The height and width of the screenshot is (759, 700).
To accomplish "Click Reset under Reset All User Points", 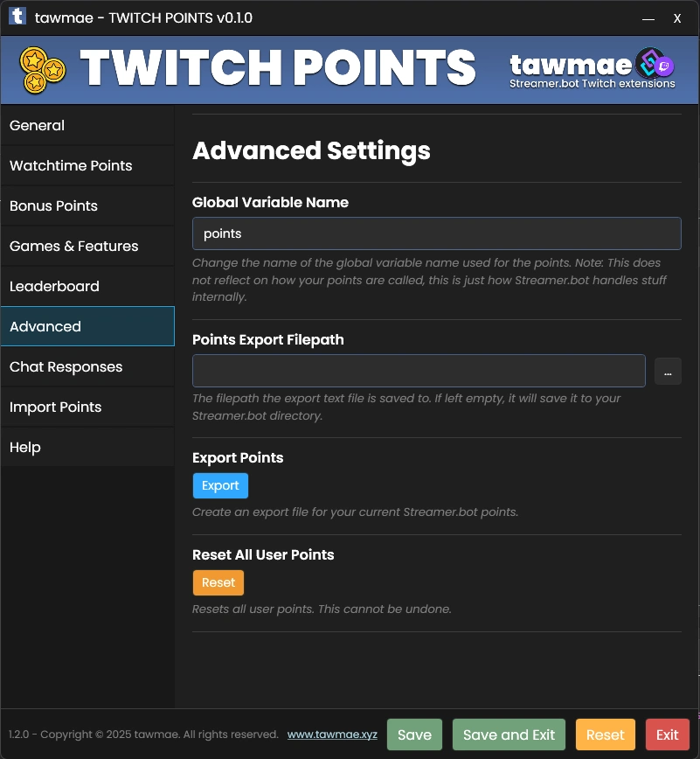I will (218, 582).
